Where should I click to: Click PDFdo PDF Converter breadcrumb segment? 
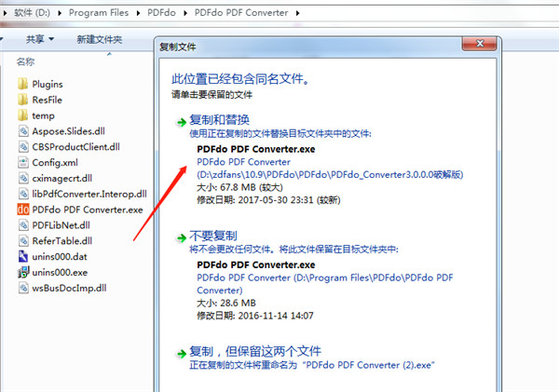pyautogui.click(x=241, y=13)
